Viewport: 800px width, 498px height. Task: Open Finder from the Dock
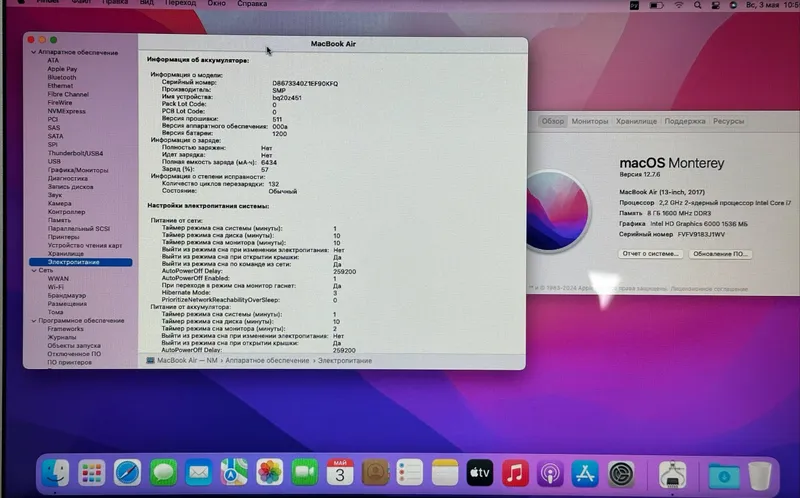(x=55, y=472)
